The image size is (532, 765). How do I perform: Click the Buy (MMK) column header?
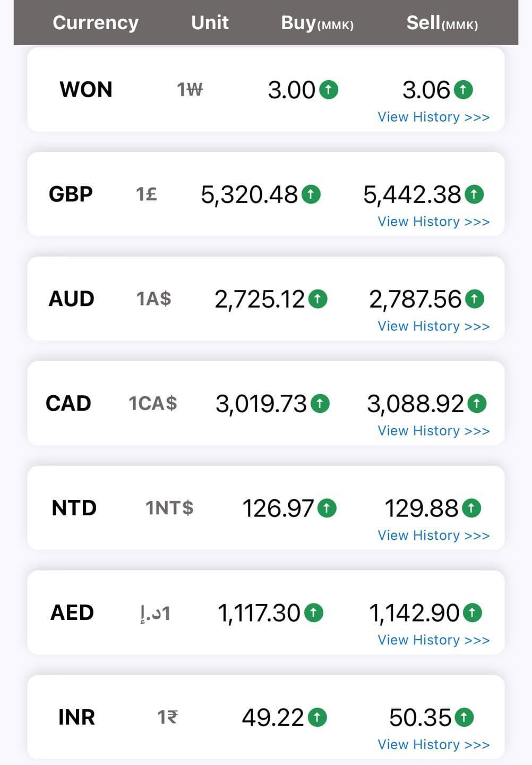317,23
